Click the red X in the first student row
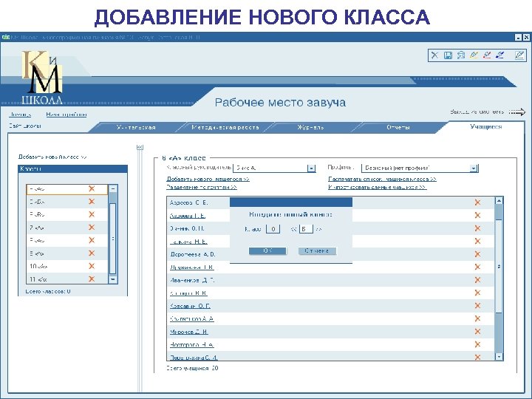The image size is (532, 399). [x=477, y=202]
